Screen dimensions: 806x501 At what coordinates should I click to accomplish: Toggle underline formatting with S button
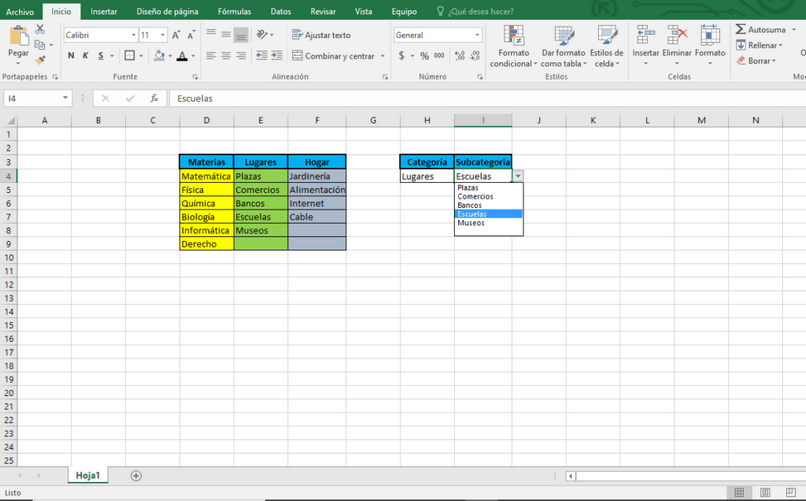[101, 55]
